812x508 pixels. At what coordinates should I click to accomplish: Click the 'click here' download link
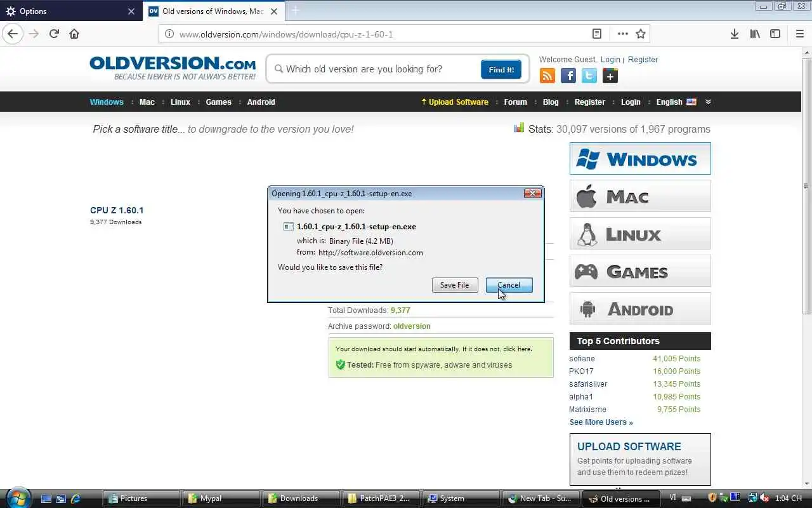point(516,349)
